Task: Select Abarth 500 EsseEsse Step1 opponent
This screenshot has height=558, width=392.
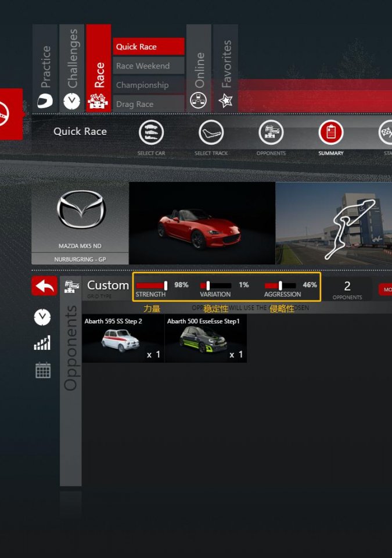Action: coord(206,338)
